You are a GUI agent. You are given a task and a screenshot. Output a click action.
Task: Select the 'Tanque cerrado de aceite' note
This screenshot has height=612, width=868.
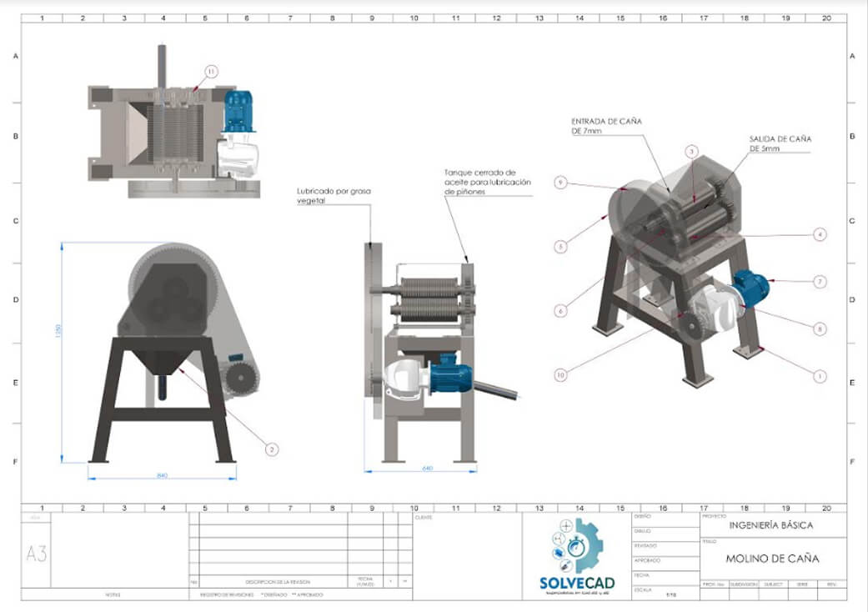pos(487,182)
